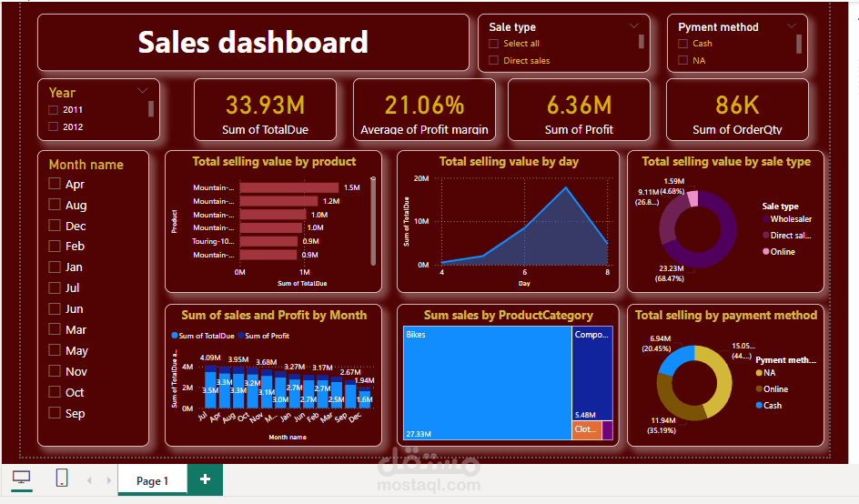Collapse the Year slicer chevron

[x=143, y=91]
